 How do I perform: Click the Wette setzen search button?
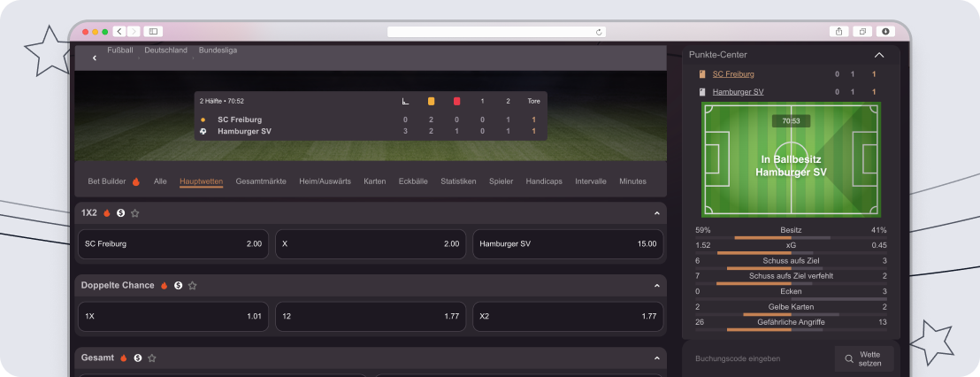coord(864,359)
